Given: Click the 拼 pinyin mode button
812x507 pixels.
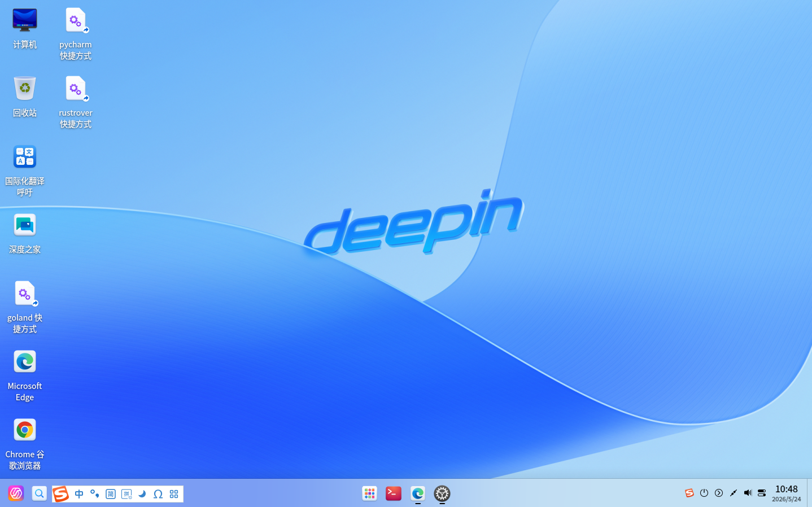Looking at the screenshot, I should pyautogui.click(x=126, y=494).
